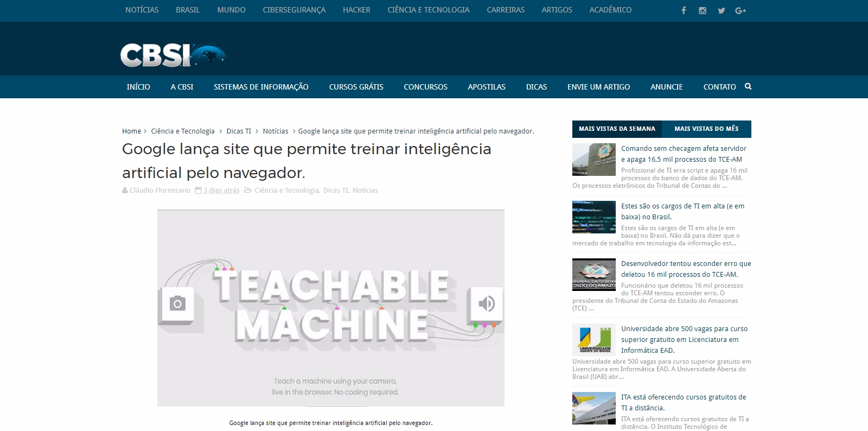
Task: Click the search magnifier icon
Action: pos(748,86)
